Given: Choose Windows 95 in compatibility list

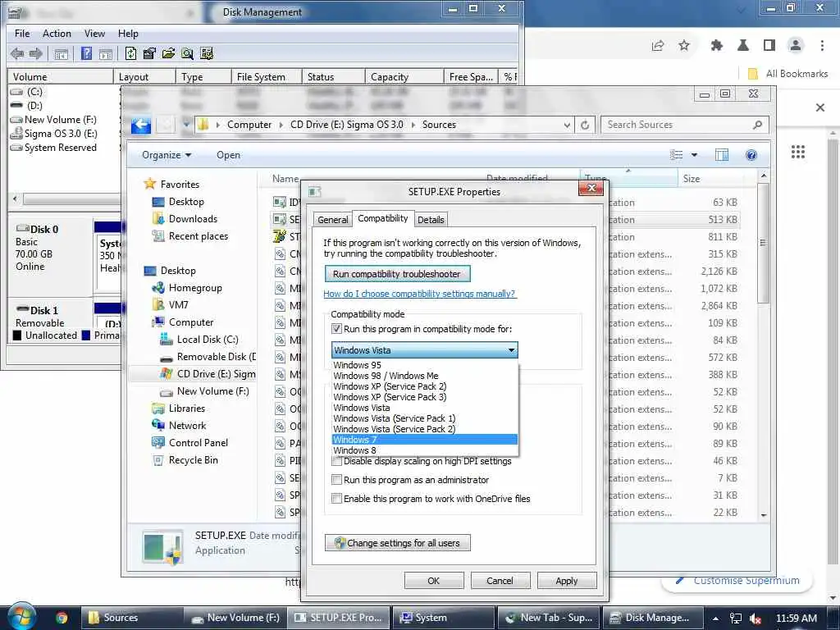Looking at the screenshot, I should [424, 365].
